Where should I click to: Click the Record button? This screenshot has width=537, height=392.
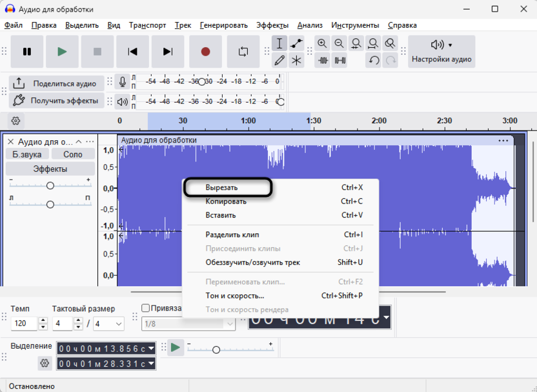coord(205,52)
